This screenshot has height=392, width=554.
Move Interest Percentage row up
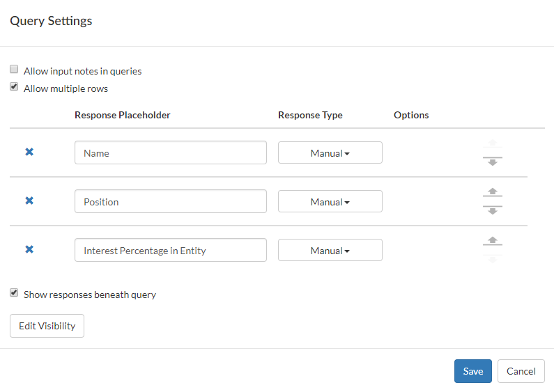(493, 241)
